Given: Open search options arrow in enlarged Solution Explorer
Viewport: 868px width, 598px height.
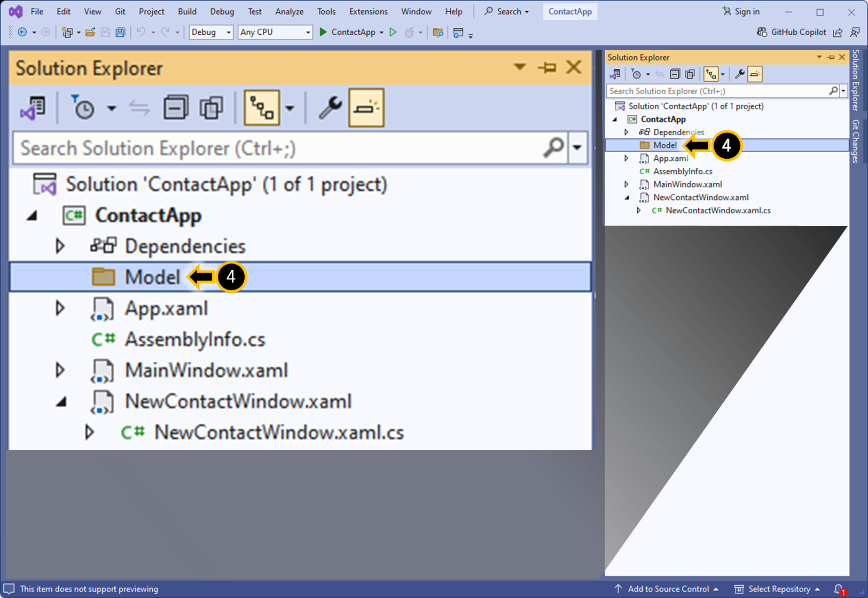Looking at the screenshot, I should coord(577,147).
